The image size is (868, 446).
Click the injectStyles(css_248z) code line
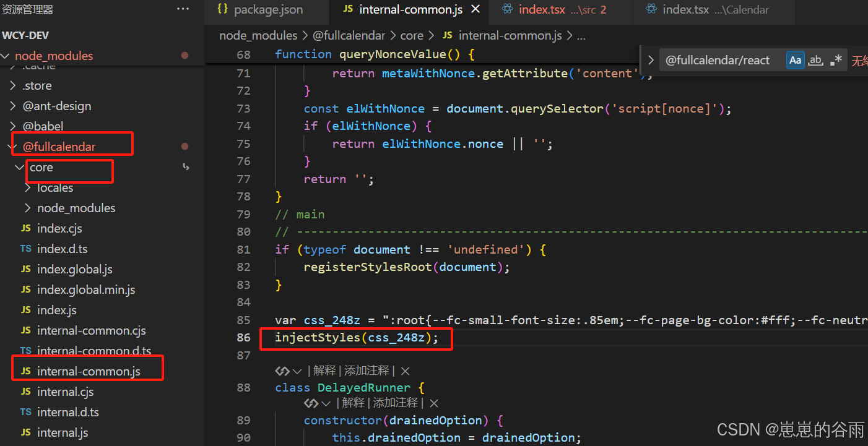point(357,338)
